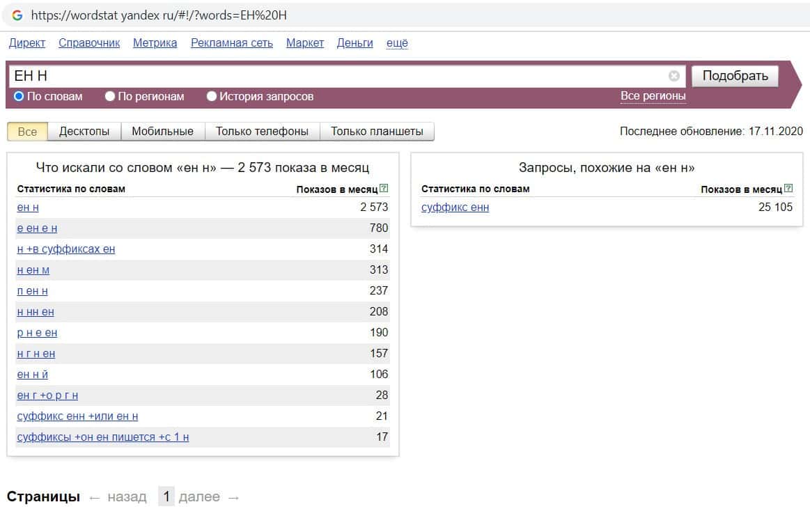Go to 'Метрика' in top navigation
This screenshot has width=810, height=532.
[155, 43]
